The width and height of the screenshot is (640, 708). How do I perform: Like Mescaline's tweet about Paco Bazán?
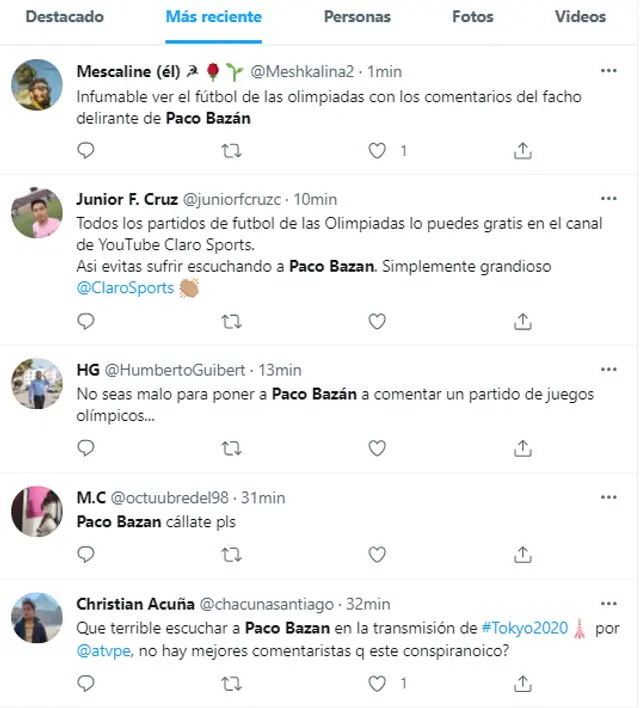pos(377,151)
